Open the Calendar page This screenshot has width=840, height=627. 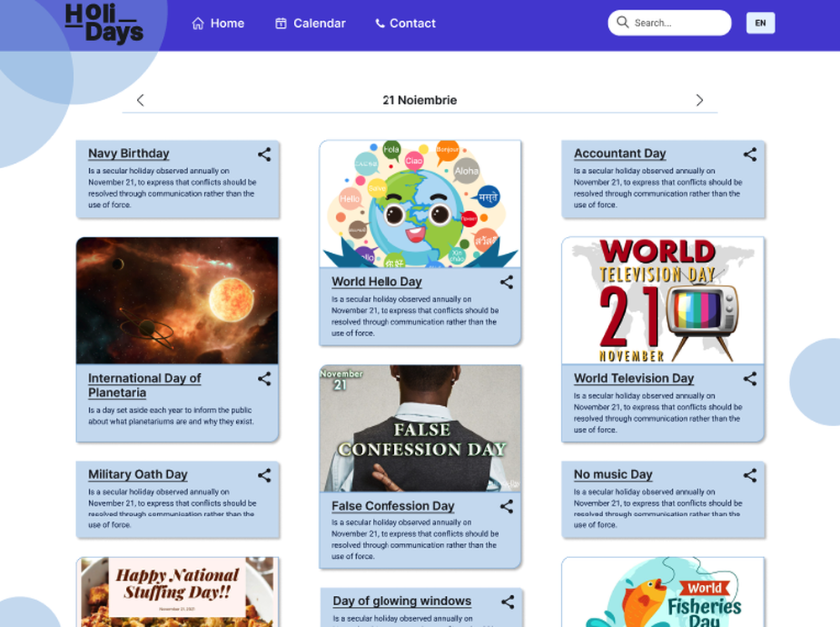click(x=310, y=23)
